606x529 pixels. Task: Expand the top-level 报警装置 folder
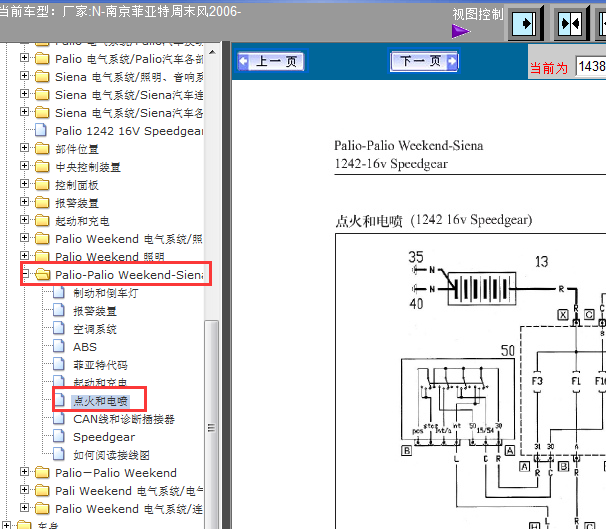(x=24, y=201)
